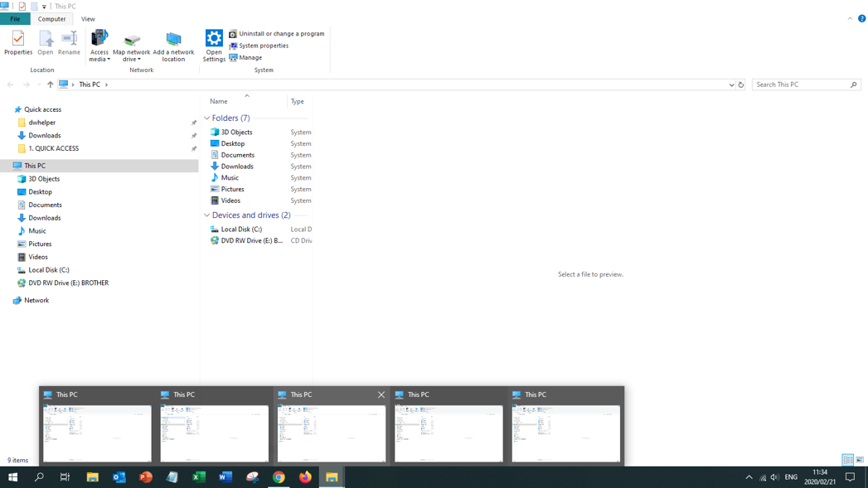
Task: Launch Word from the taskbar
Action: [x=225, y=477]
